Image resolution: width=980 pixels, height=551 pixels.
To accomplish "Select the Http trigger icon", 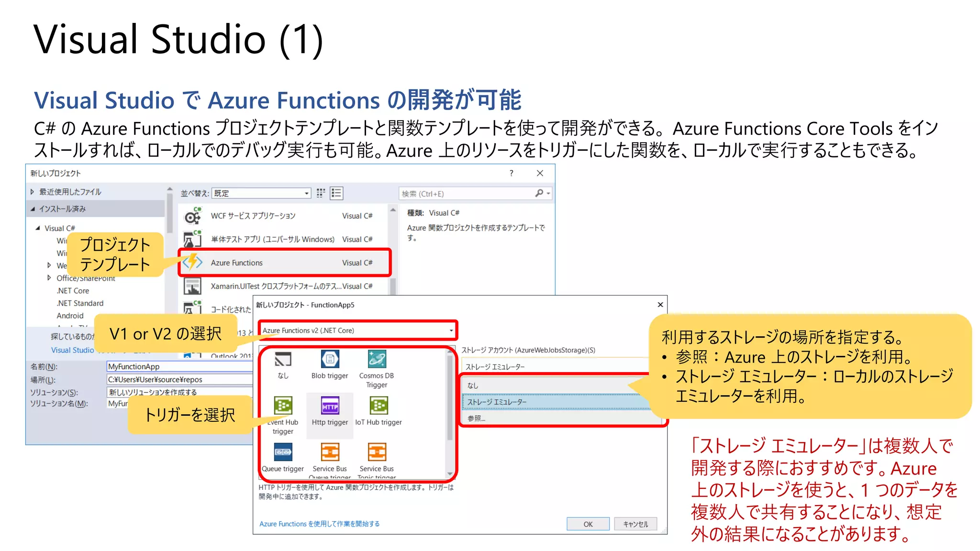I will (x=330, y=406).
